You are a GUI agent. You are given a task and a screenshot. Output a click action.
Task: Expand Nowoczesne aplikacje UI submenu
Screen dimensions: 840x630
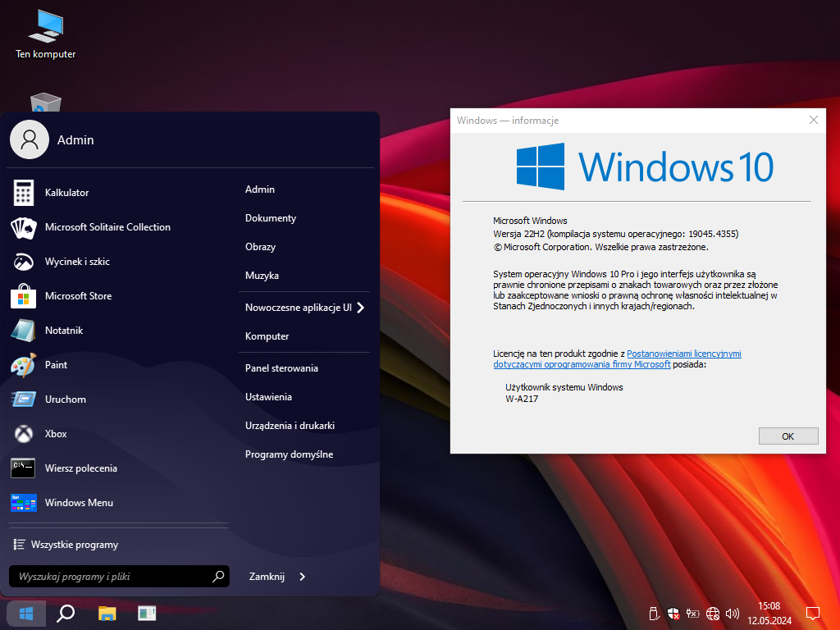(x=360, y=308)
